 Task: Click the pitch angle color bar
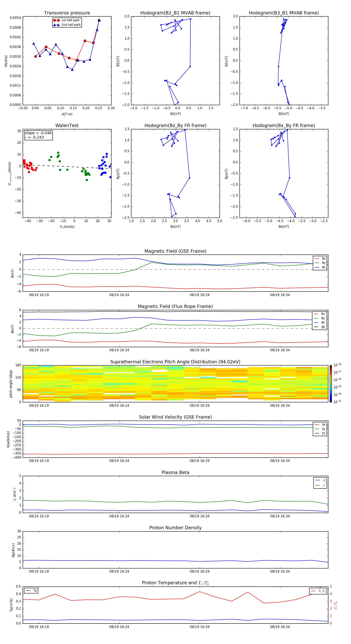click(331, 384)
